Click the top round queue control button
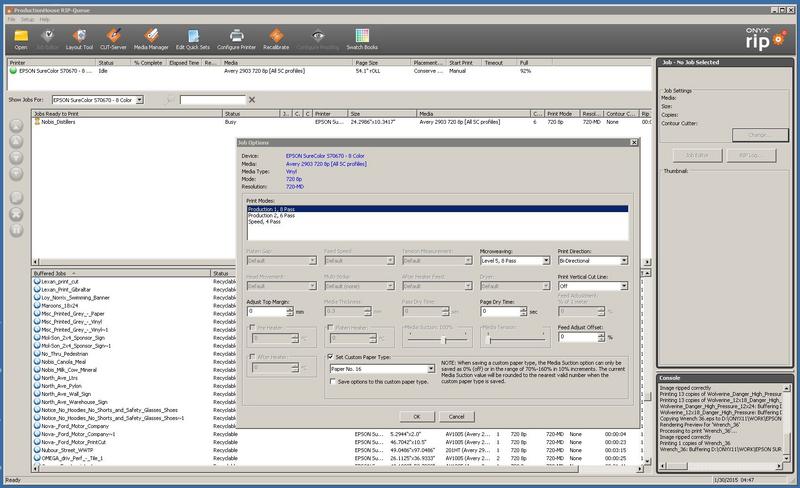 [16, 126]
